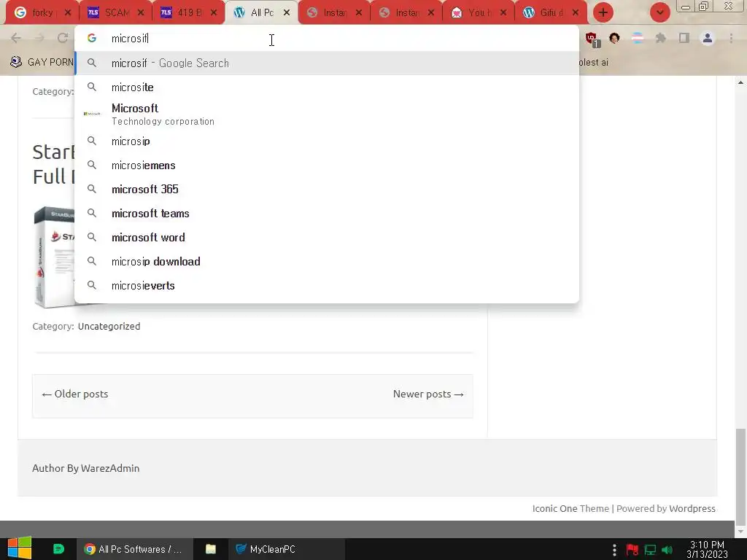Go to 'Newer posts →'
This screenshot has height=560, width=747.
coord(428,394)
